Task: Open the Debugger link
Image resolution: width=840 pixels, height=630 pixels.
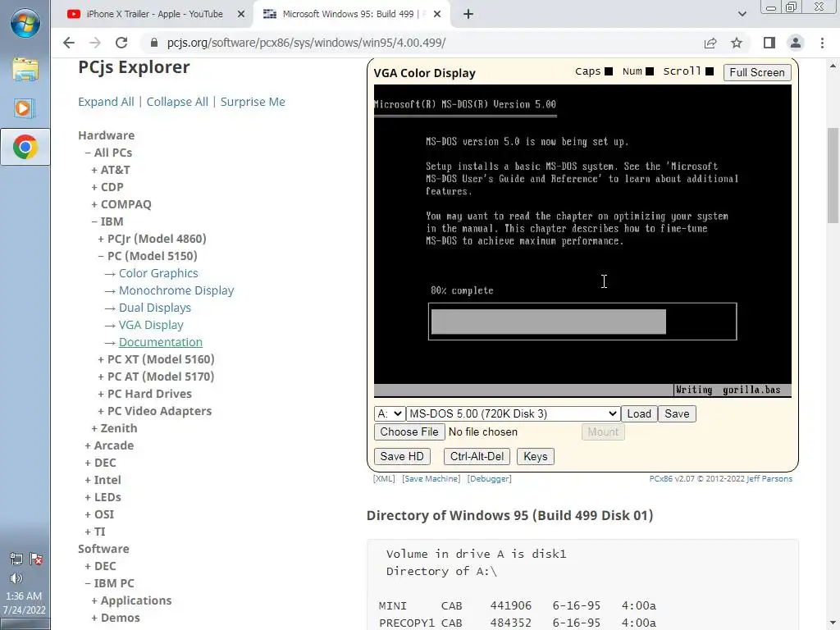Action: 490,479
